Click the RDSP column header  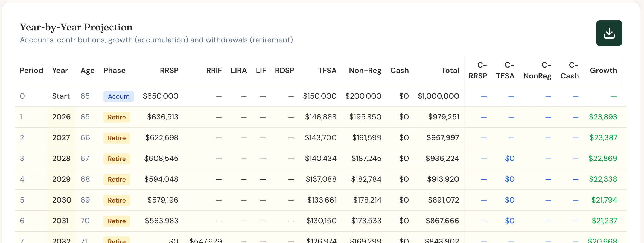point(284,71)
